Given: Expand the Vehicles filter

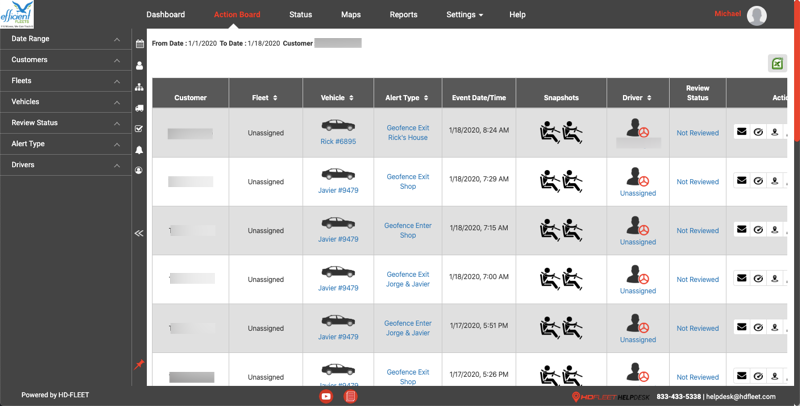Looking at the screenshot, I should coord(65,102).
